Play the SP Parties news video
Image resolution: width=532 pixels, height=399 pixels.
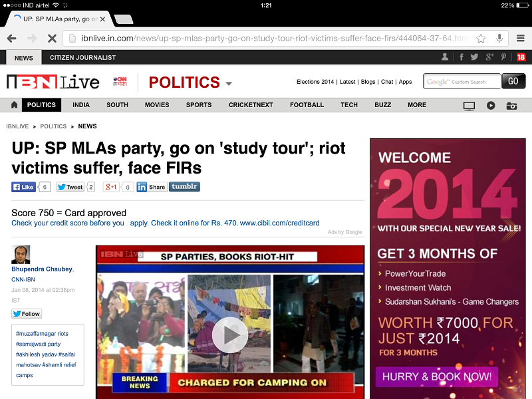[230, 334]
